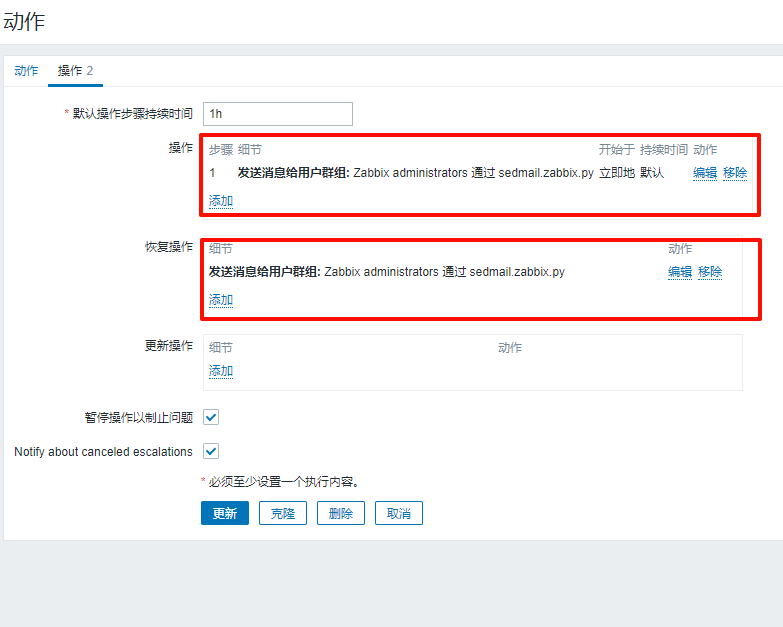
Task: Click the 动作 page heading
Action: pos(24,22)
